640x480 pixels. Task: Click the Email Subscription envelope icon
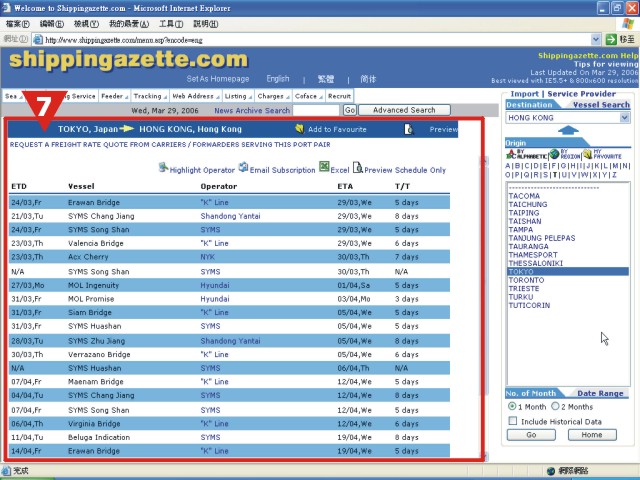(243, 167)
